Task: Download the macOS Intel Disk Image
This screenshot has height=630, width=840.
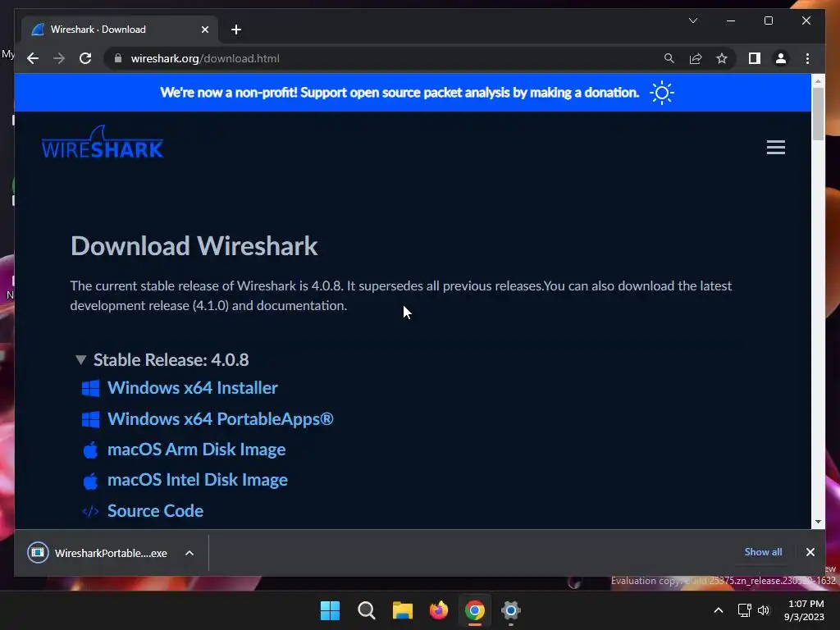Action: (x=197, y=480)
